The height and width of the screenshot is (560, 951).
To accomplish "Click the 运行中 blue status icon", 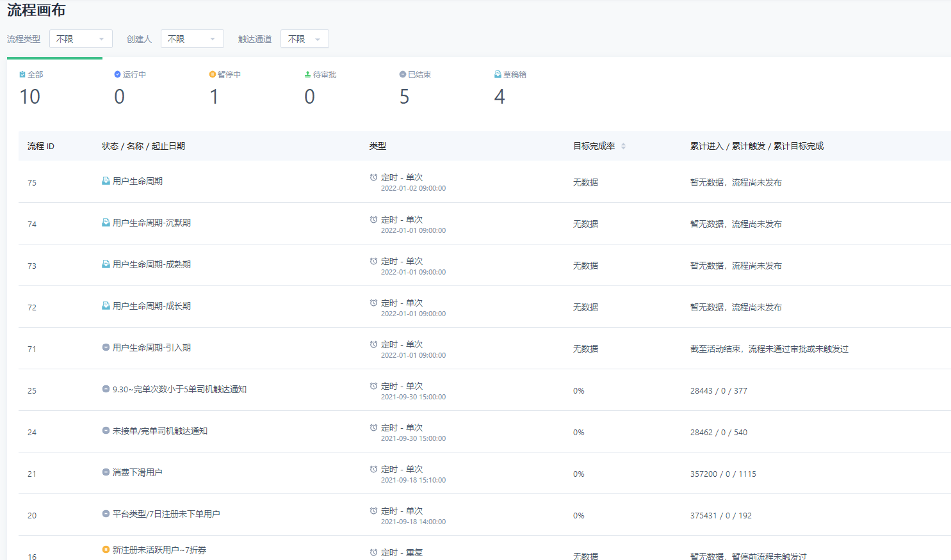I will coord(117,75).
